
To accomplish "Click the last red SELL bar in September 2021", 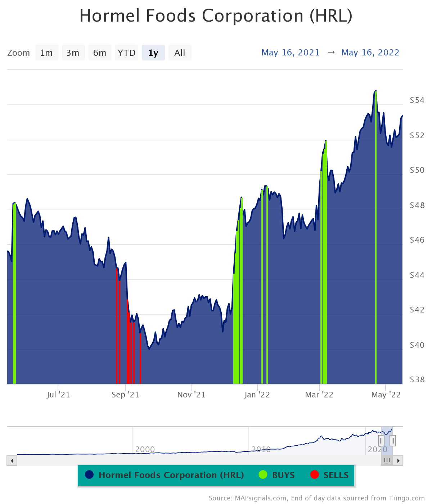I will point(140,358).
